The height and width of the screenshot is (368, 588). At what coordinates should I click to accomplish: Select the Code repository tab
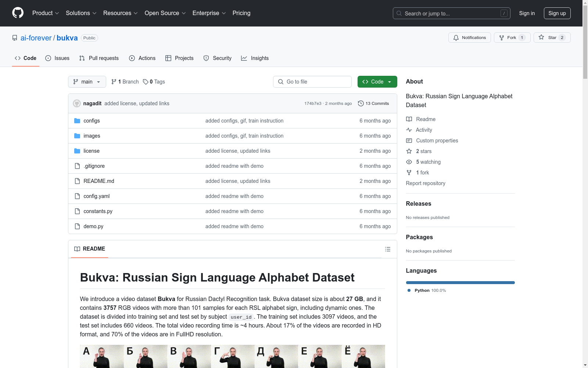pos(26,58)
